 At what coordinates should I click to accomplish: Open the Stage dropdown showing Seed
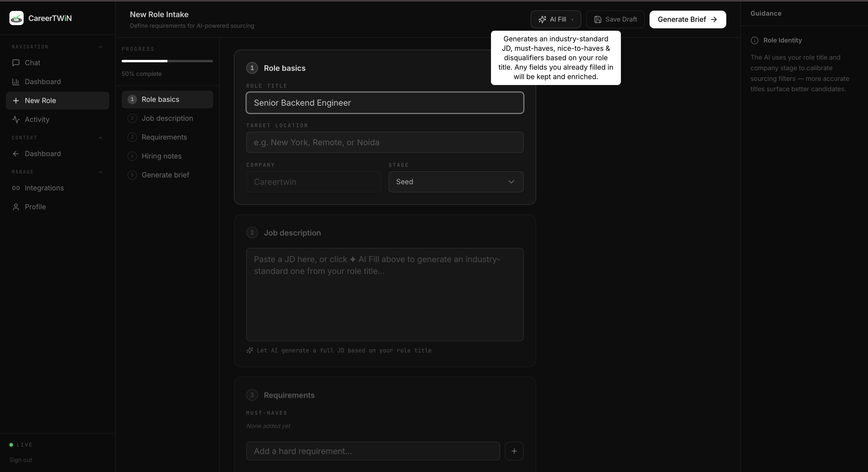[x=456, y=182]
